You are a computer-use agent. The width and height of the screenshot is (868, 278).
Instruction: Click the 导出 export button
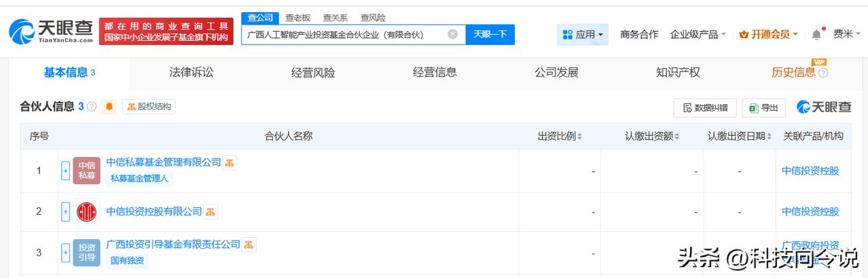point(763,107)
